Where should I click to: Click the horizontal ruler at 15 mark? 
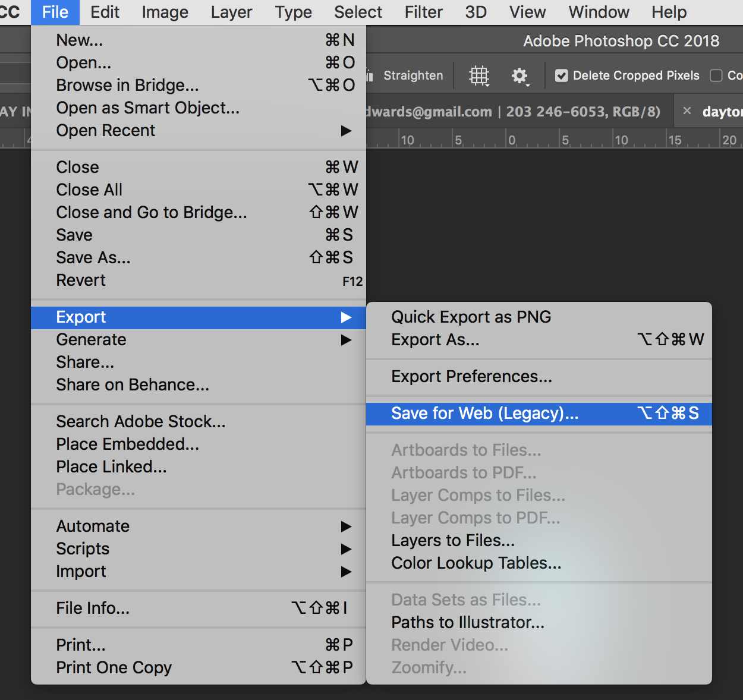point(674,140)
